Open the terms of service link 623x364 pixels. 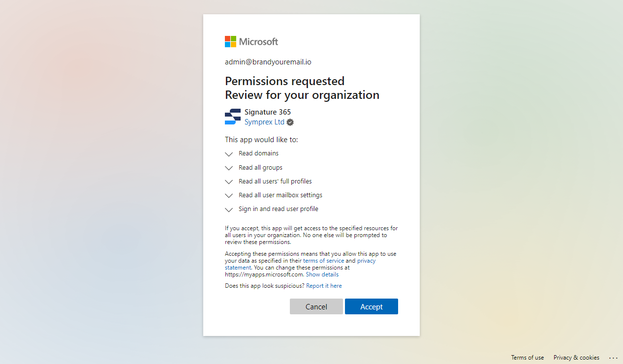point(323,261)
